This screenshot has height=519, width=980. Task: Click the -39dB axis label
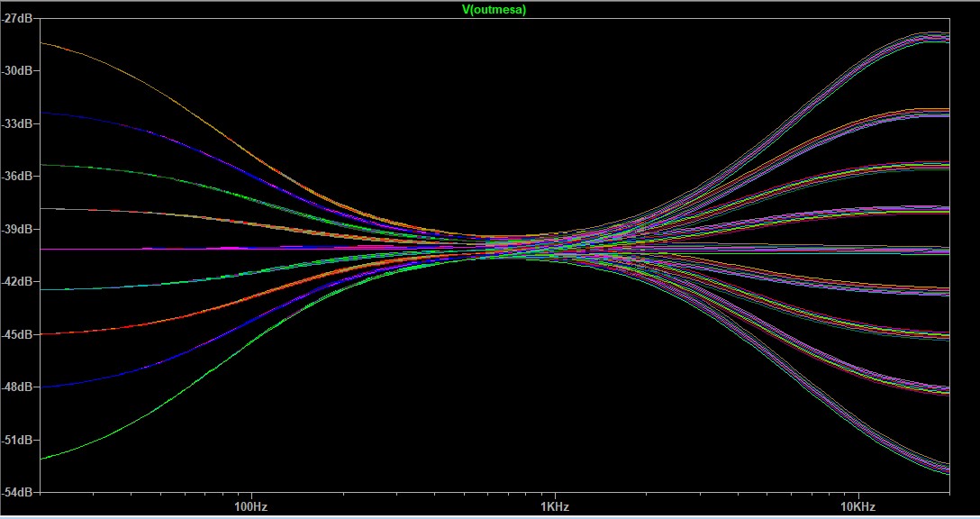click(17, 229)
